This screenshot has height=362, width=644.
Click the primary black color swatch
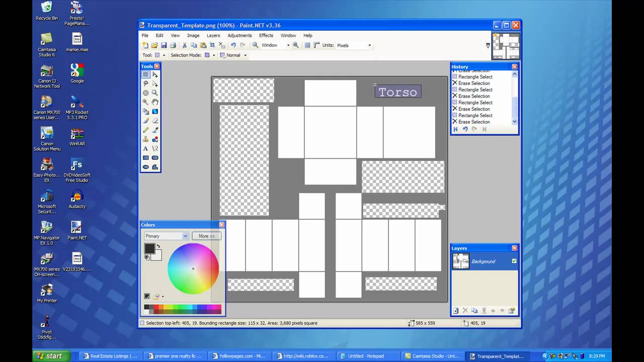tap(149, 248)
